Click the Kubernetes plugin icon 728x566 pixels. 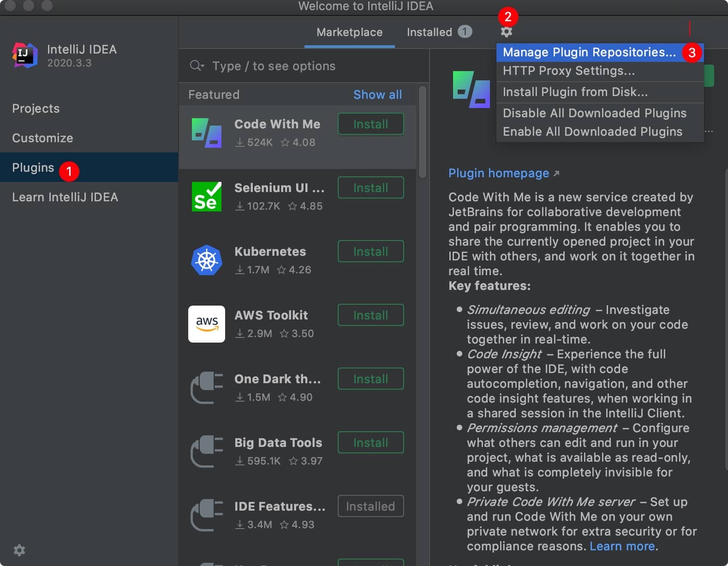click(206, 260)
